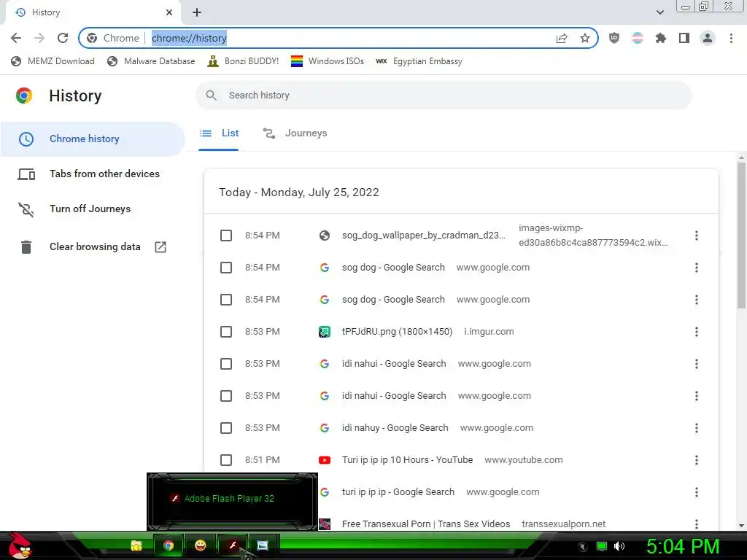This screenshot has width=747, height=560.
Task: Open the Windows ISOs bookmark
Action: click(x=328, y=61)
